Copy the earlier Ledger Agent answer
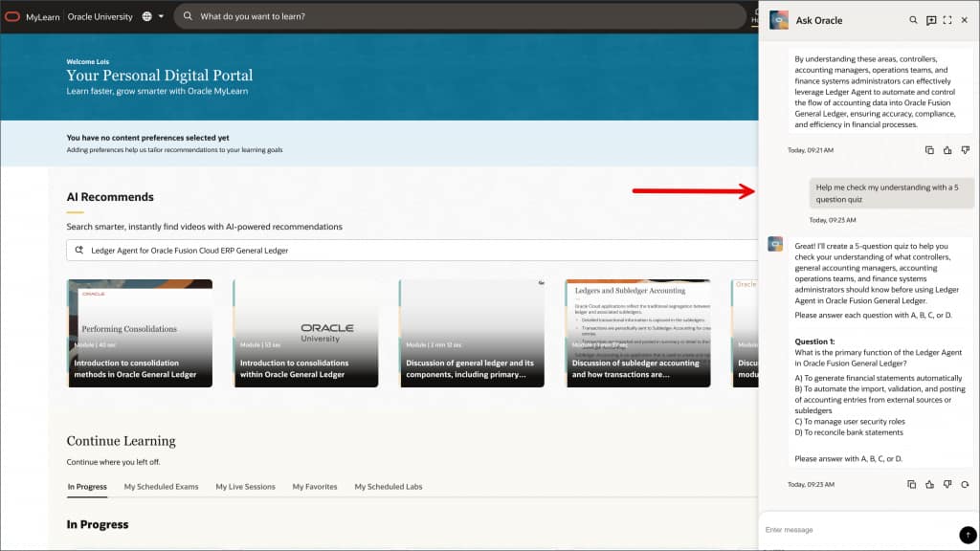The width and height of the screenshot is (980, 551). coord(929,150)
